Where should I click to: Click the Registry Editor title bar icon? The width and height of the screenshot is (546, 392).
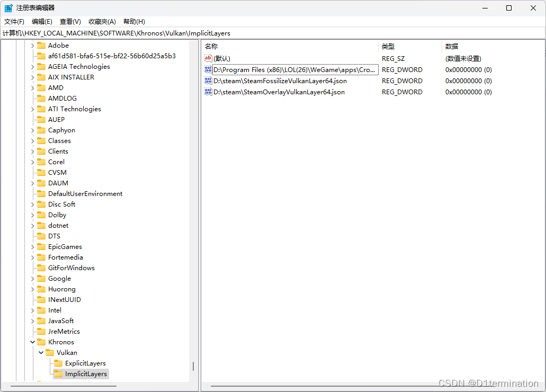[8, 8]
